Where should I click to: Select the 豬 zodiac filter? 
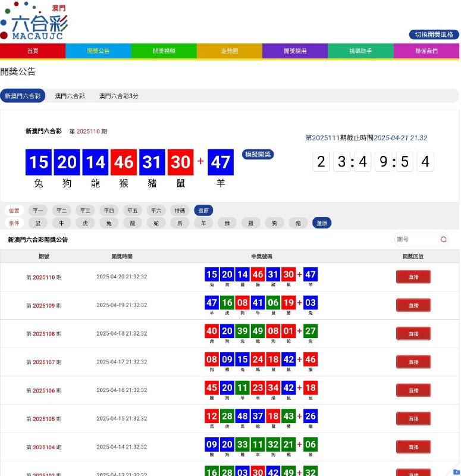pyautogui.click(x=298, y=223)
